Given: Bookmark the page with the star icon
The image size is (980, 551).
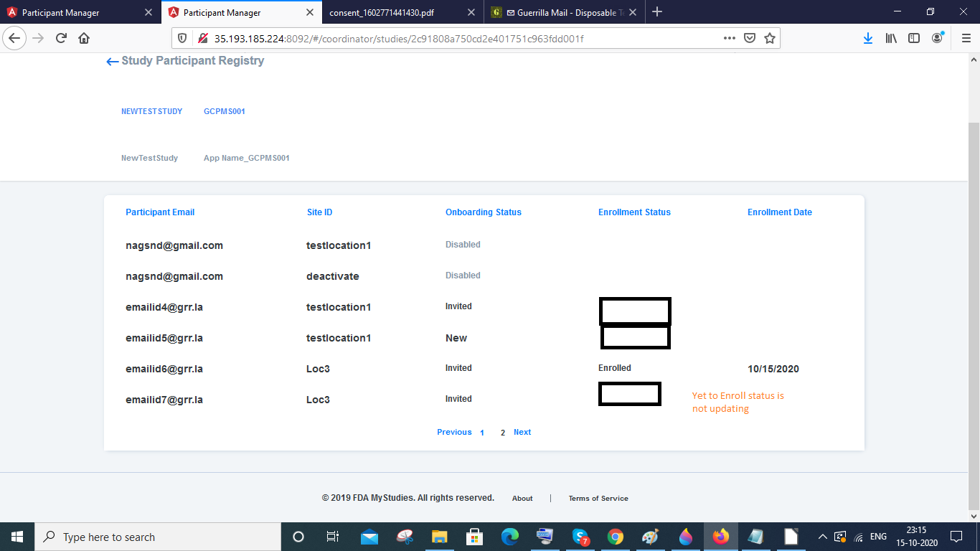Looking at the screenshot, I should pos(771,38).
